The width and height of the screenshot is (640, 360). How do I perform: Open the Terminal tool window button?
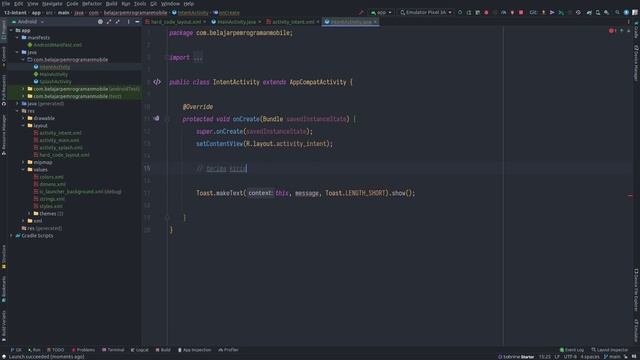click(x=113, y=350)
